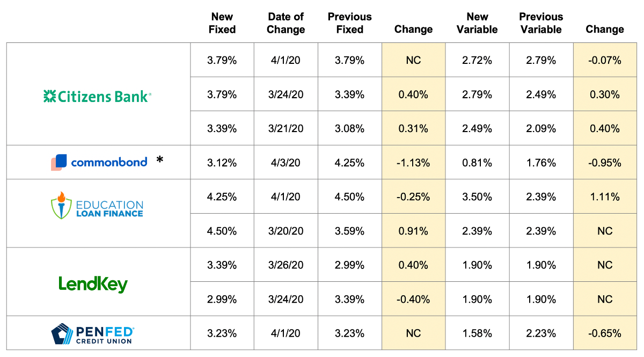644x357 pixels.
Task: Select the New Fixed column header
Action: (x=222, y=23)
